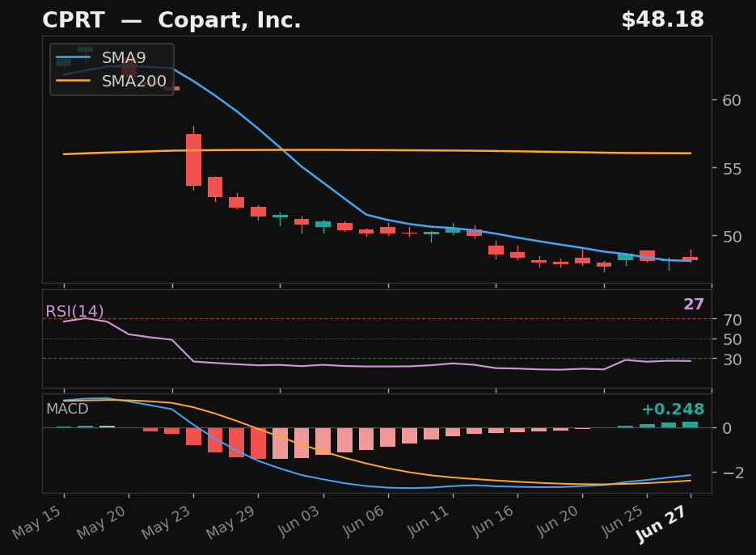Click the MACD 0 axis label
Viewport: 756px width, 555px height.
[x=727, y=428]
